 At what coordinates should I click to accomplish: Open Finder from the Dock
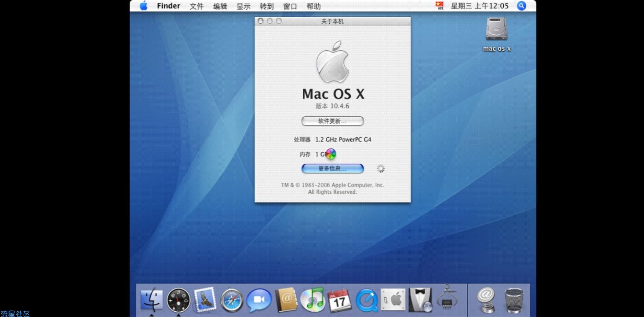[x=151, y=300]
